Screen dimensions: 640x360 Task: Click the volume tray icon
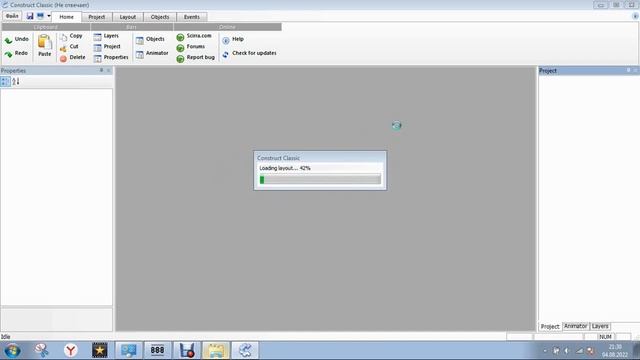[567, 351]
